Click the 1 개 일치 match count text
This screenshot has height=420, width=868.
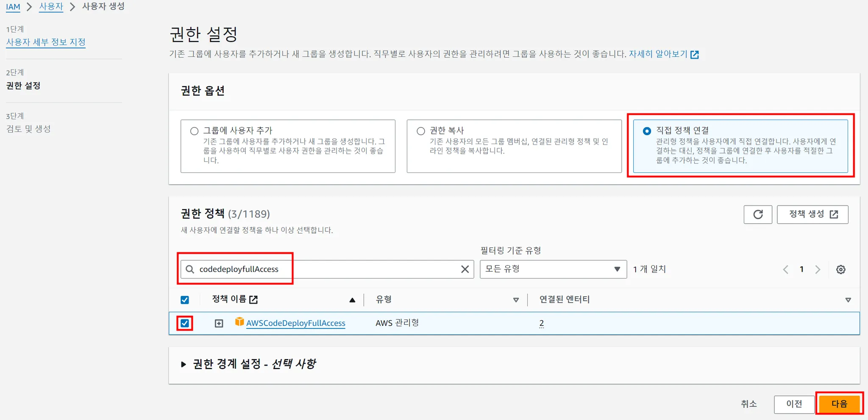[x=649, y=269]
